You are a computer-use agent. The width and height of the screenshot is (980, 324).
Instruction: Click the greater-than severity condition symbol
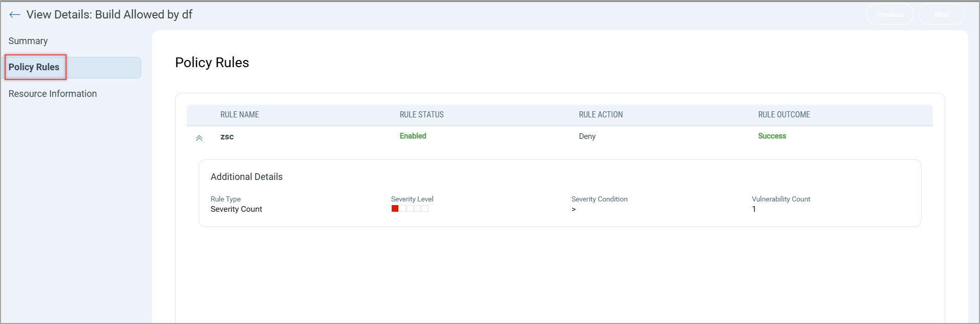pyautogui.click(x=573, y=209)
